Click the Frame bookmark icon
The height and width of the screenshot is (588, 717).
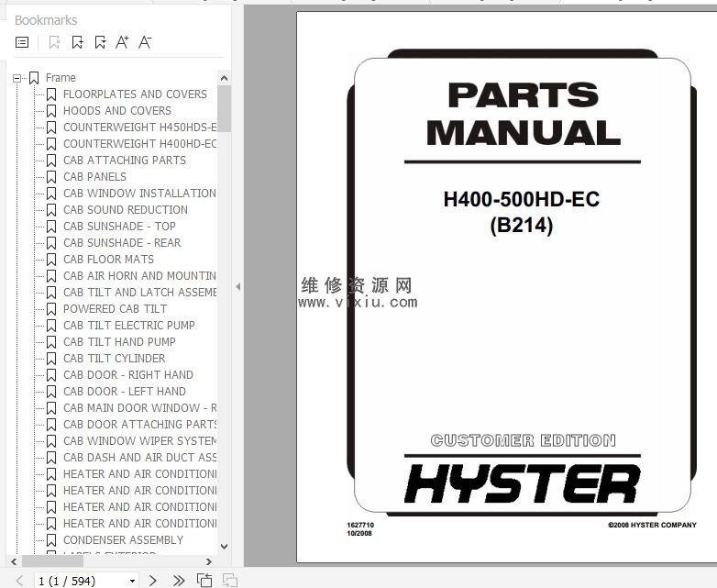[34, 78]
